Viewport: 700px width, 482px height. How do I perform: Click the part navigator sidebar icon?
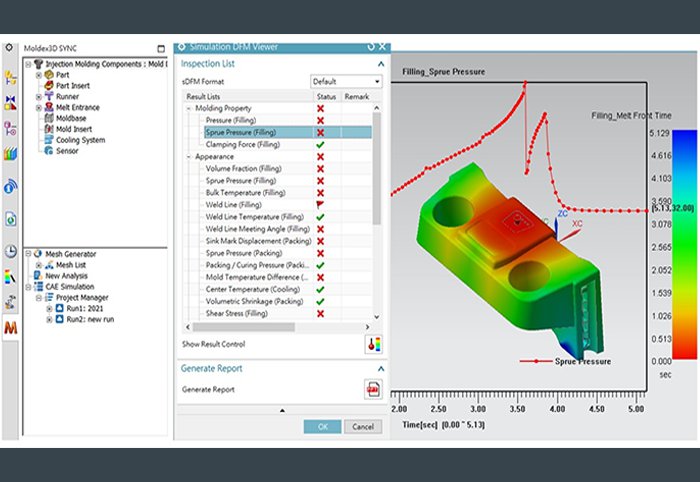[10, 129]
